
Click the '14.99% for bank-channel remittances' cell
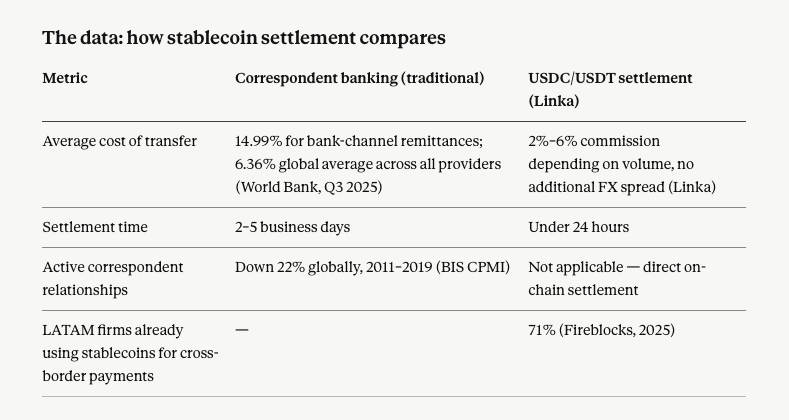pos(359,141)
